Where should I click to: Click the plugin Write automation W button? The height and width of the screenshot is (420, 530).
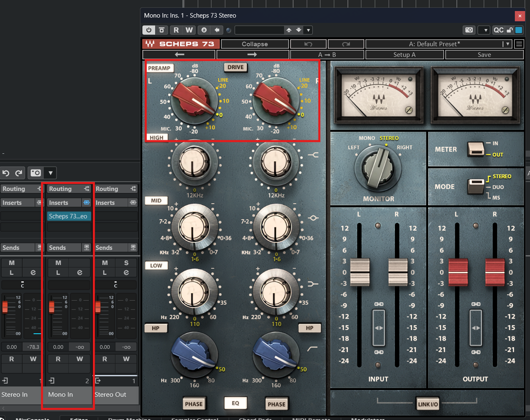189,30
